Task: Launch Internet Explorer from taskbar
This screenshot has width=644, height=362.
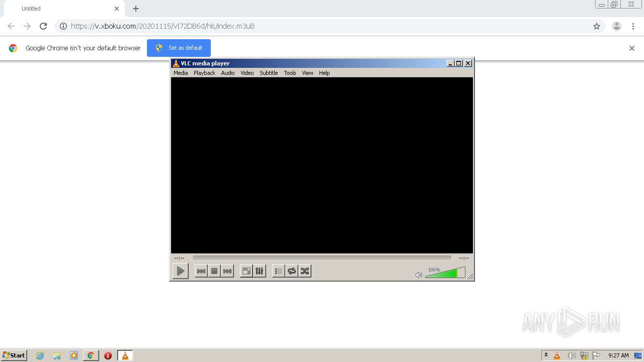Action: [x=40, y=355]
